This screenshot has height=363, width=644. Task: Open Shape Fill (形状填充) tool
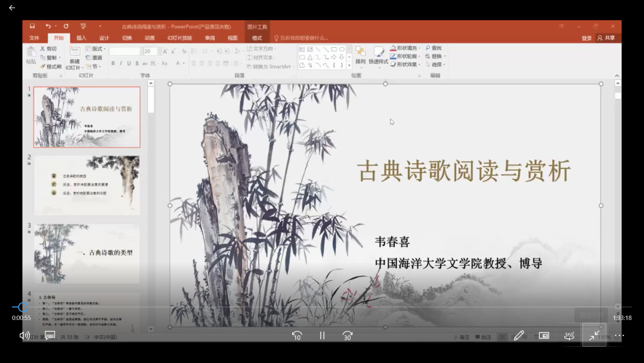click(404, 48)
